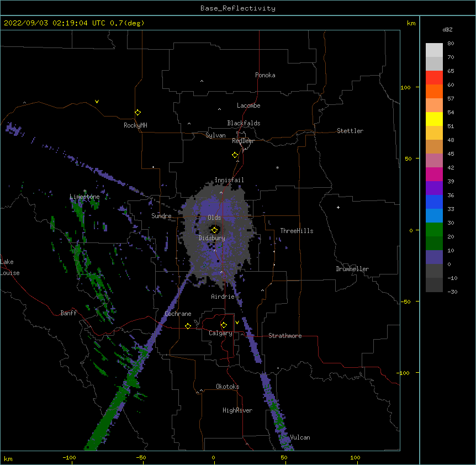Screen dimensions: 476x465
Task: Select the ThreeHills label
Action: click(x=297, y=231)
